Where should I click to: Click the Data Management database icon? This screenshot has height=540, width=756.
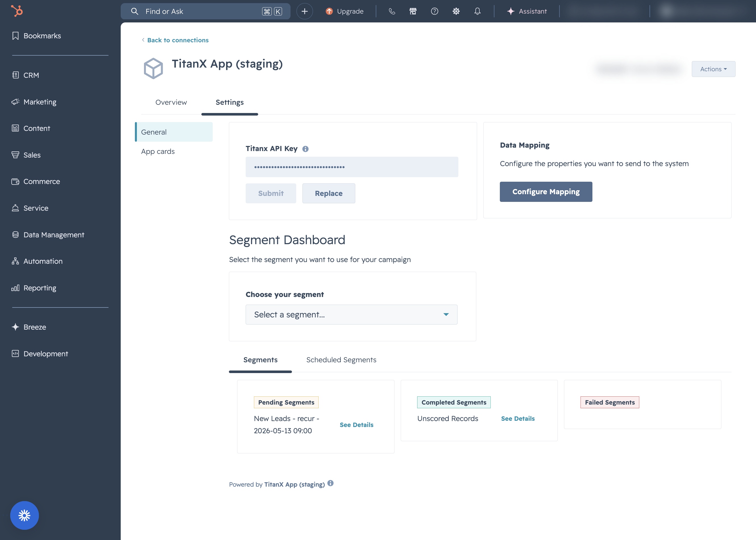[x=15, y=235]
